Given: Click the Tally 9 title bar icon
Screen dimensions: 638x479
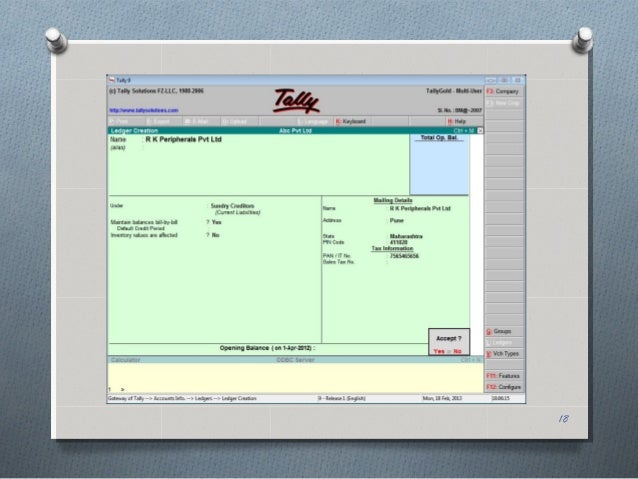Looking at the screenshot, I should click(x=112, y=80).
